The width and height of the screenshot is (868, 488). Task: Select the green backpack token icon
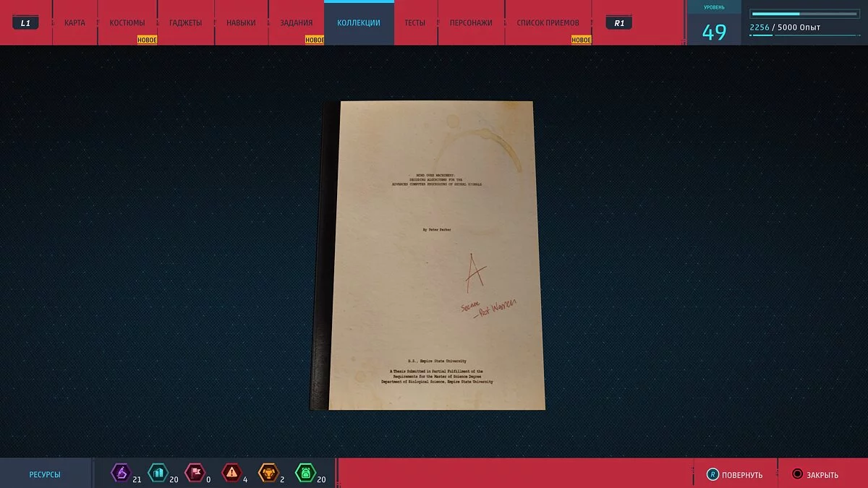click(305, 474)
